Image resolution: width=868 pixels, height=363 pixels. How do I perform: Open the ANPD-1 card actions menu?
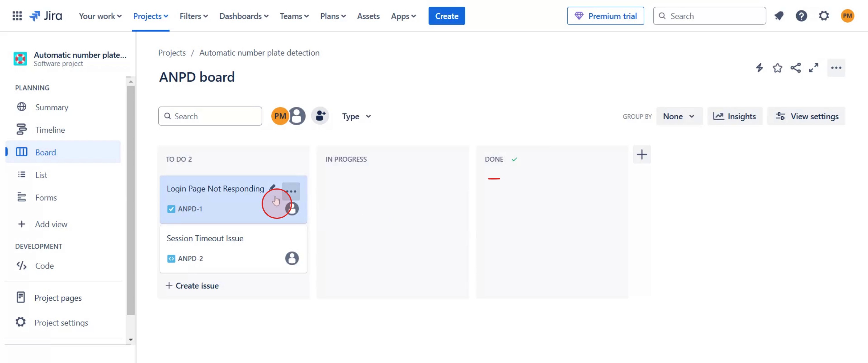291,191
